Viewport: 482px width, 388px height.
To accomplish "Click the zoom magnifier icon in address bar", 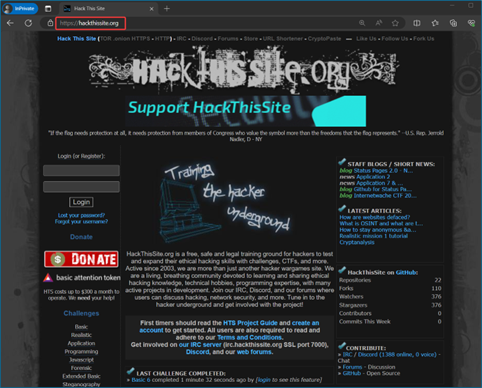I will tap(362, 23).
